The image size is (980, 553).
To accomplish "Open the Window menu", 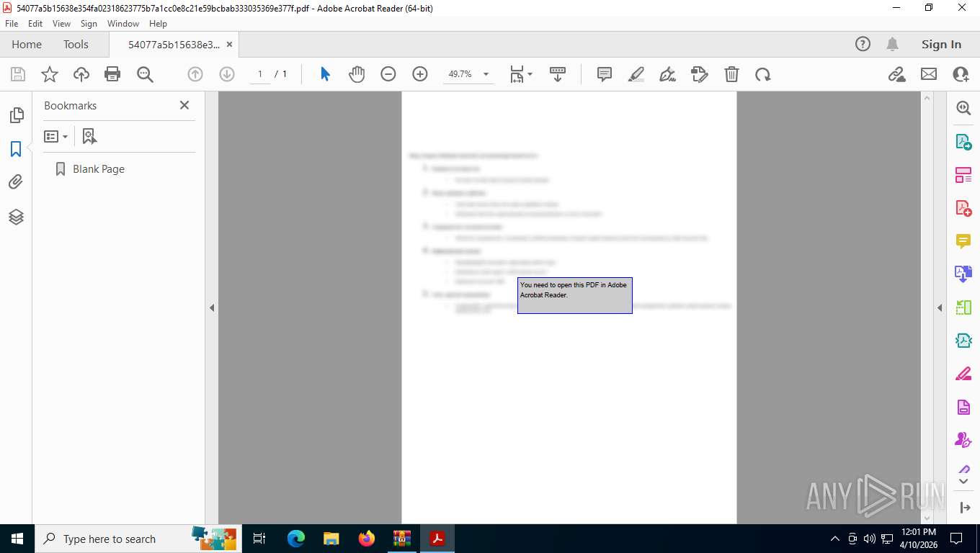I will 123,24.
